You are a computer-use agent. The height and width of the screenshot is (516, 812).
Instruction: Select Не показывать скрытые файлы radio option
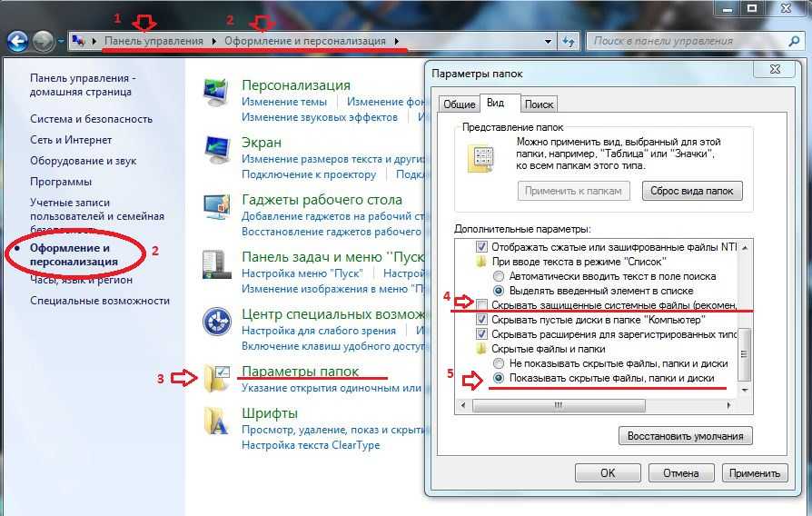(498, 363)
